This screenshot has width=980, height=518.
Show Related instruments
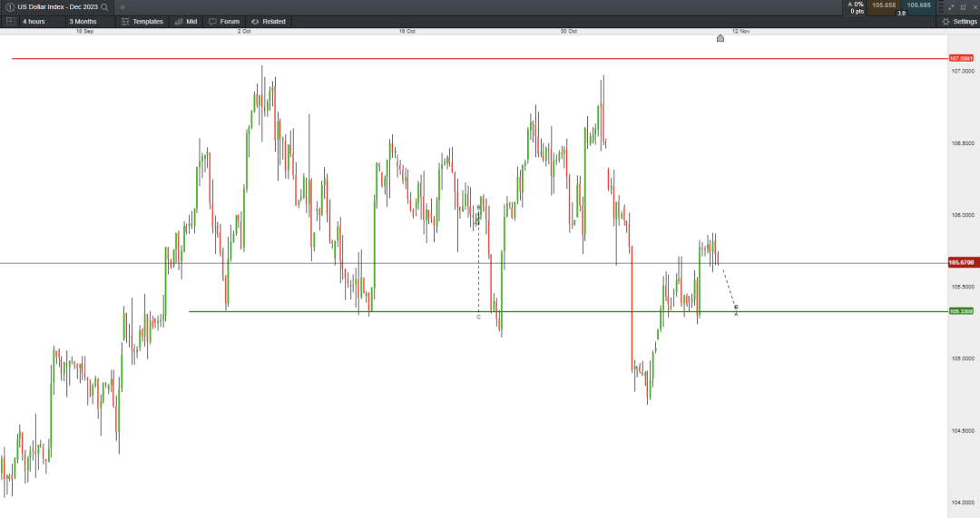coord(268,21)
